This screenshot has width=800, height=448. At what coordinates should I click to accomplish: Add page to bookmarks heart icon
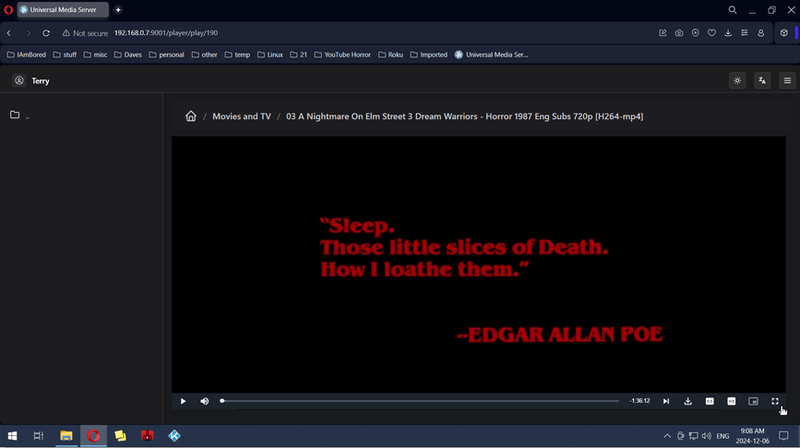pyautogui.click(x=712, y=33)
